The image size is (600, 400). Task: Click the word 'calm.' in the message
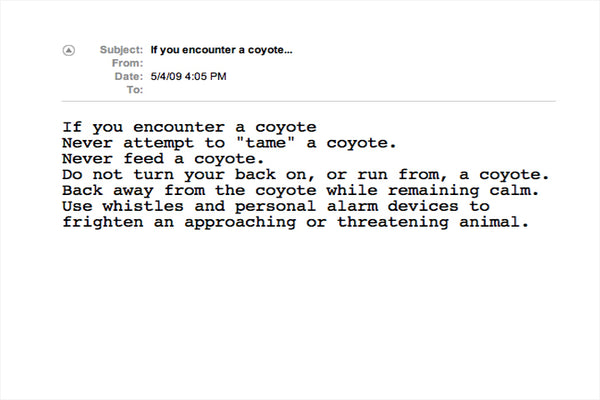[x=514, y=191]
